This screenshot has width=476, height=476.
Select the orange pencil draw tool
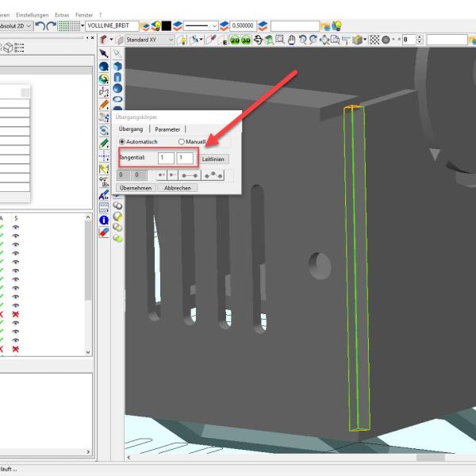pos(104,105)
